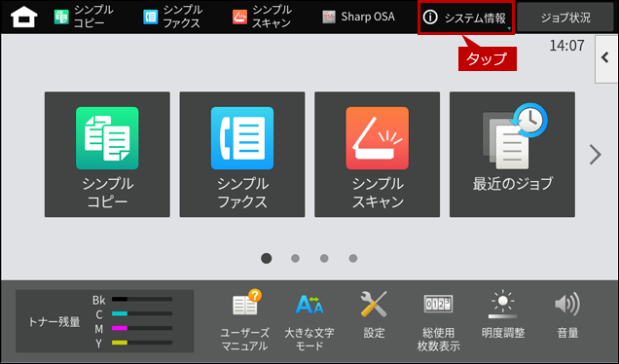This screenshot has width=619, height=364.
Task: Go to the home screen icon
Action: point(23,17)
